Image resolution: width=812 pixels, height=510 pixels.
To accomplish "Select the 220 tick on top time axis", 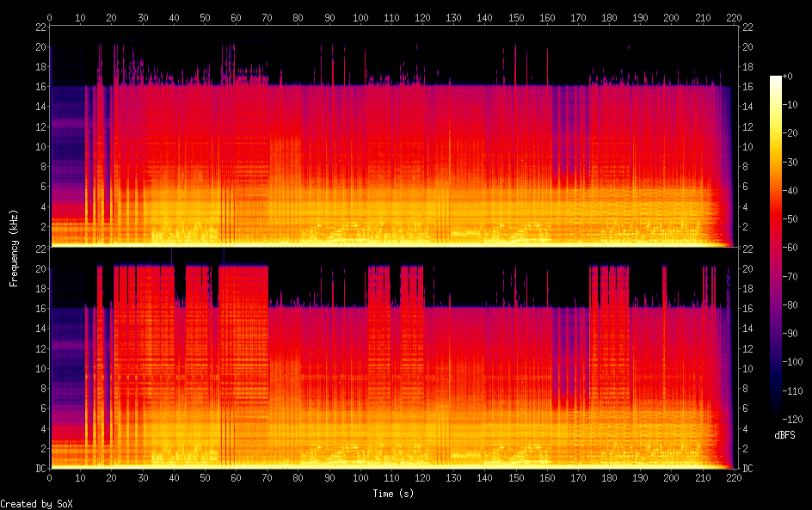I will (734, 17).
